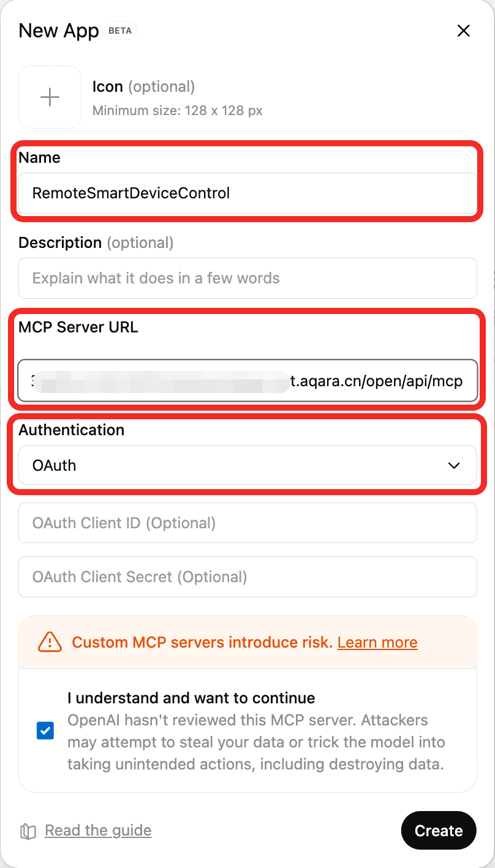Open the Read the guide link
This screenshot has height=868, width=495.
98,831
